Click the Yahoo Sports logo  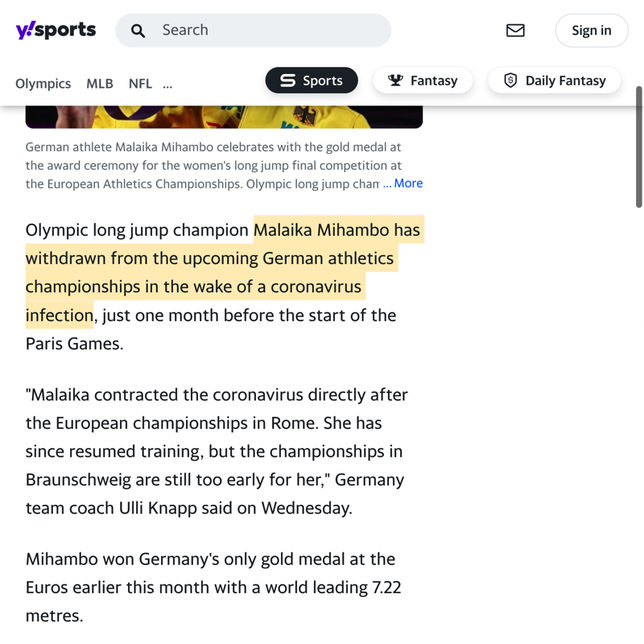(56, 31)
